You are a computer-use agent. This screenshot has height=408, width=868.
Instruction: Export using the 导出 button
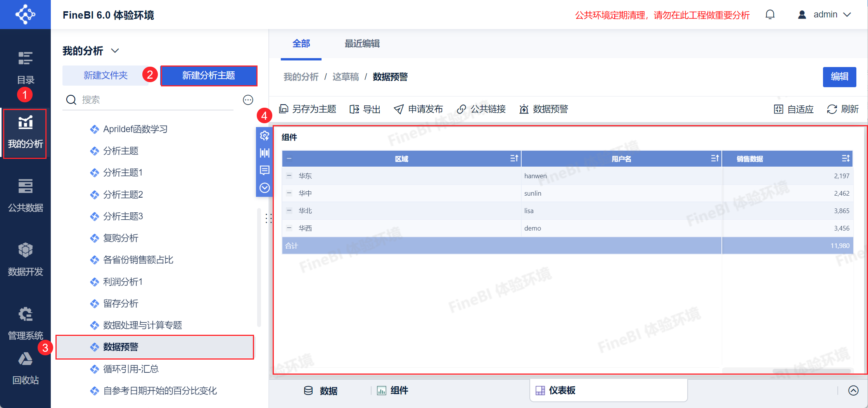pyautogui.click(x=365, y=109)
